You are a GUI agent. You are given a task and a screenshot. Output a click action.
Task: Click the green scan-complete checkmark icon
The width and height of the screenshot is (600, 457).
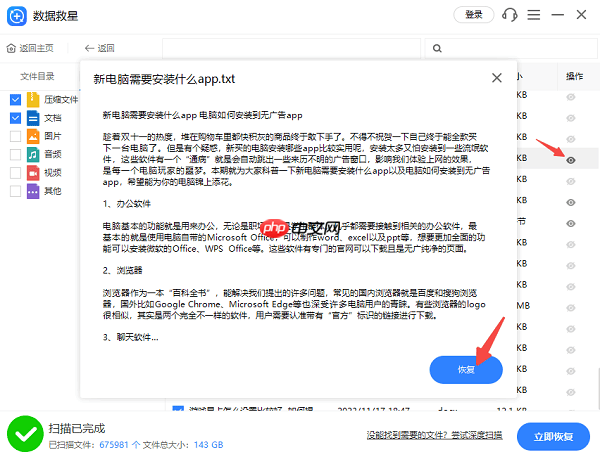pyautogui.click(x=25, y=434)
